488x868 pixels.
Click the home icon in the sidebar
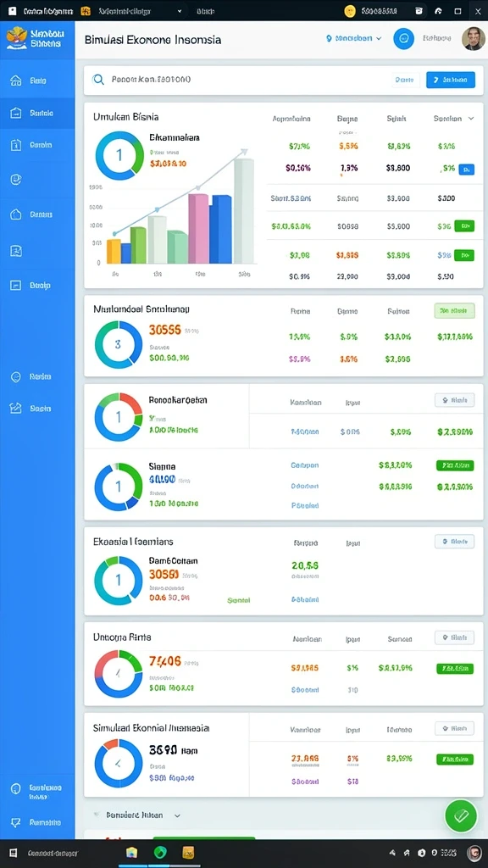tap(16, 81)
